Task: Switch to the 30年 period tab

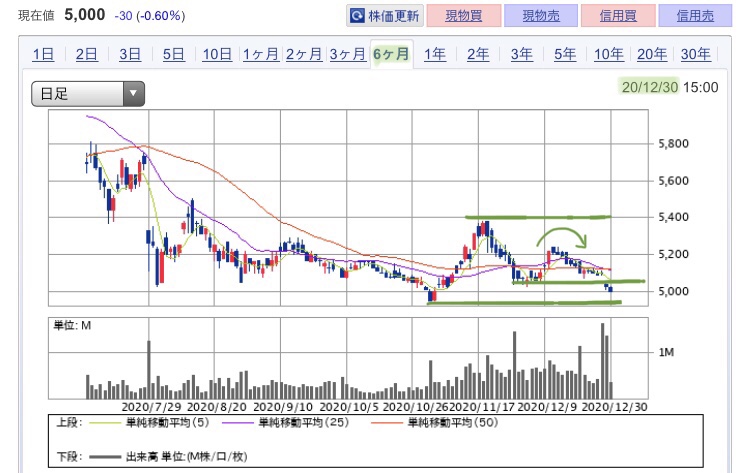Action: point(695,54)
